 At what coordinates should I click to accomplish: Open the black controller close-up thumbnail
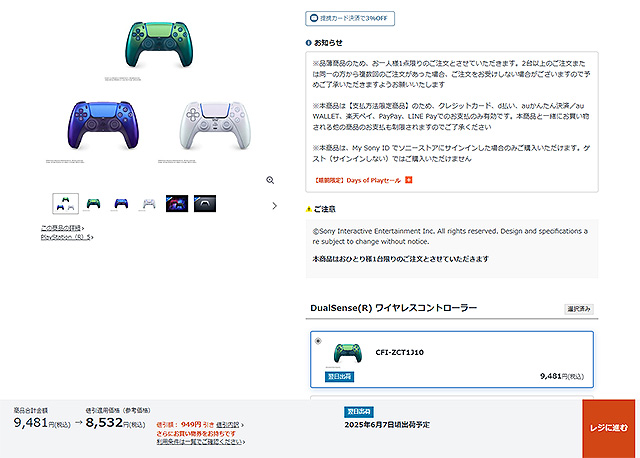point(205,203)
